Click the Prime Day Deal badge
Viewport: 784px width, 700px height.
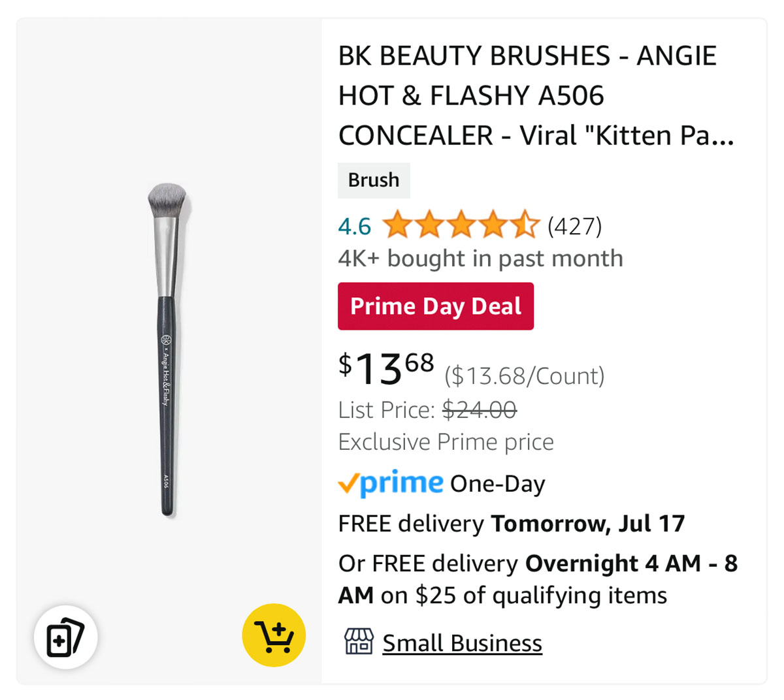click(x=436, y=306)
